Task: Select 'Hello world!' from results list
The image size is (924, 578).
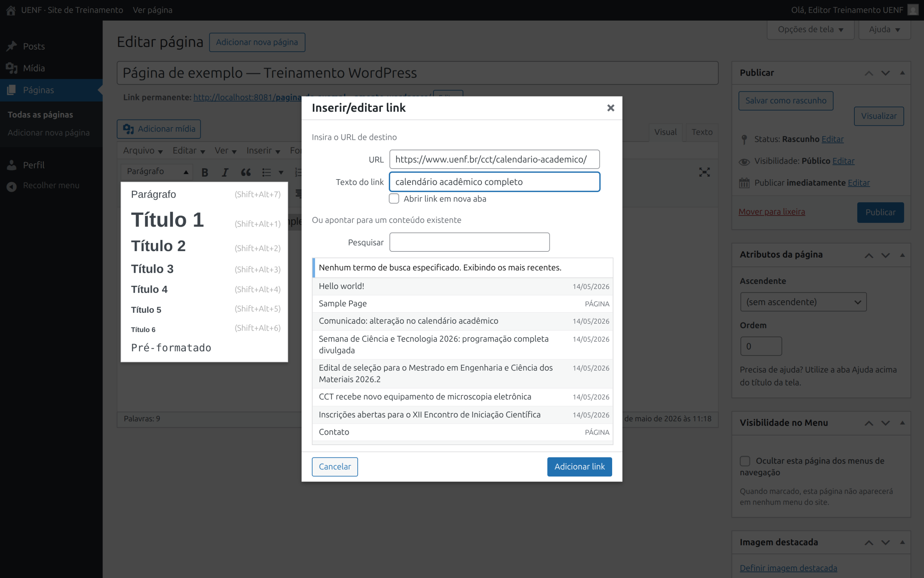Action: [x=462, y=286]
